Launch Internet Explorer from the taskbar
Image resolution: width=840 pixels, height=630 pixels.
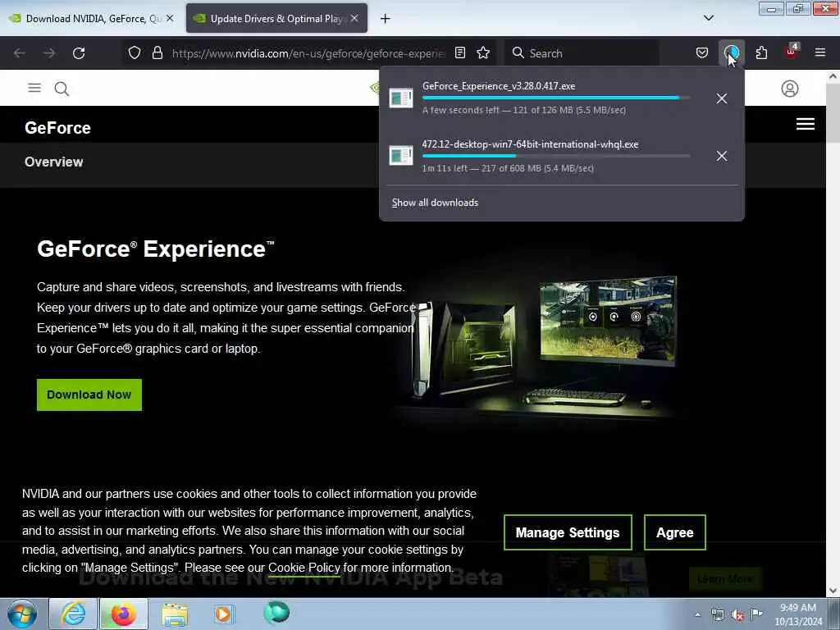(x=73, y=614)
